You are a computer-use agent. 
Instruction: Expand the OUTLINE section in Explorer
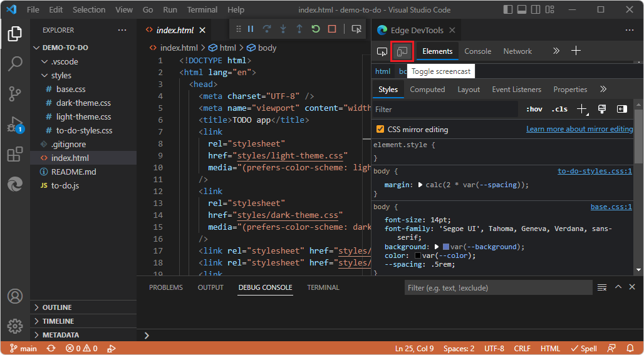[56, 307]
